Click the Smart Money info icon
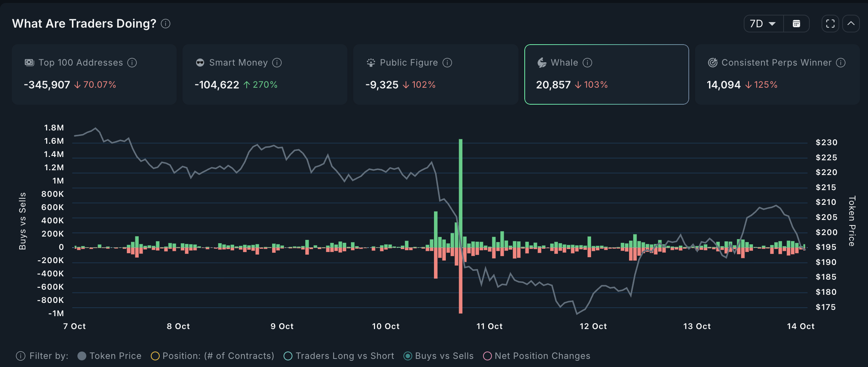The image size is (868, 367). 277,63
